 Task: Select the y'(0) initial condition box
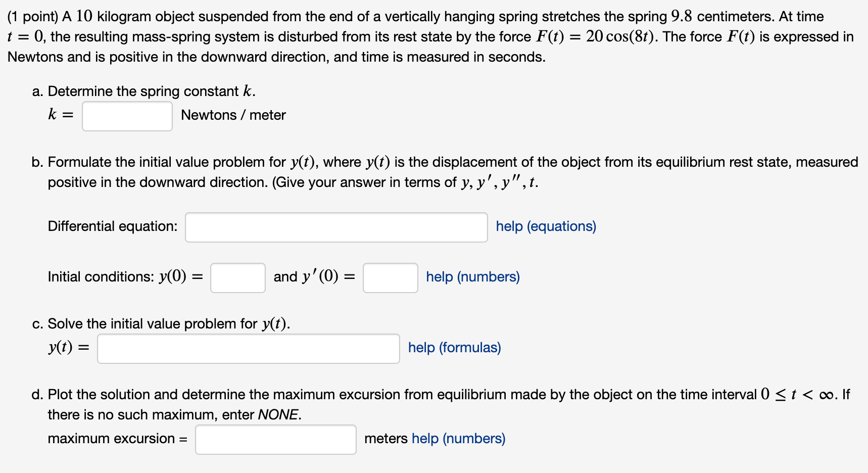tap(390, 277)
